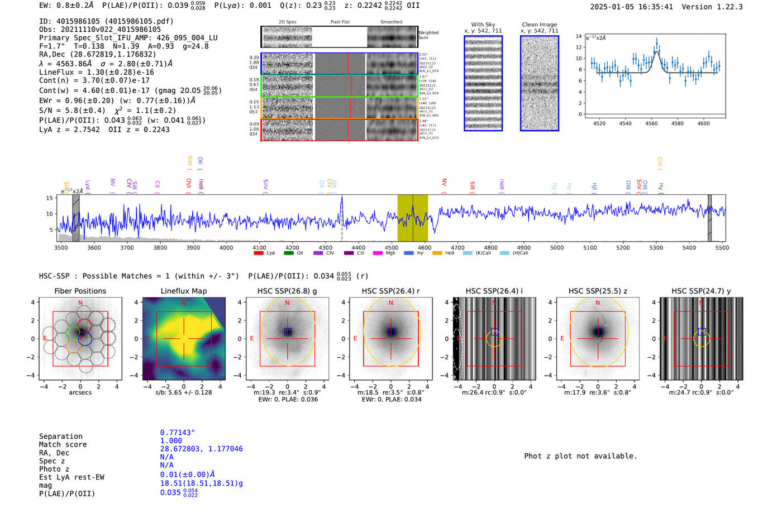Click the red Lyα legend swatch
782x532 pixels.
click(258, 253)
